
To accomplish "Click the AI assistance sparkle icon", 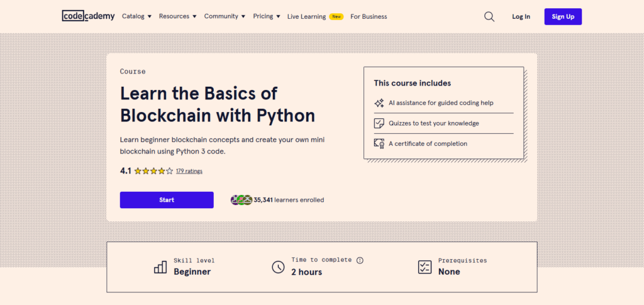I will coord(379,103).
